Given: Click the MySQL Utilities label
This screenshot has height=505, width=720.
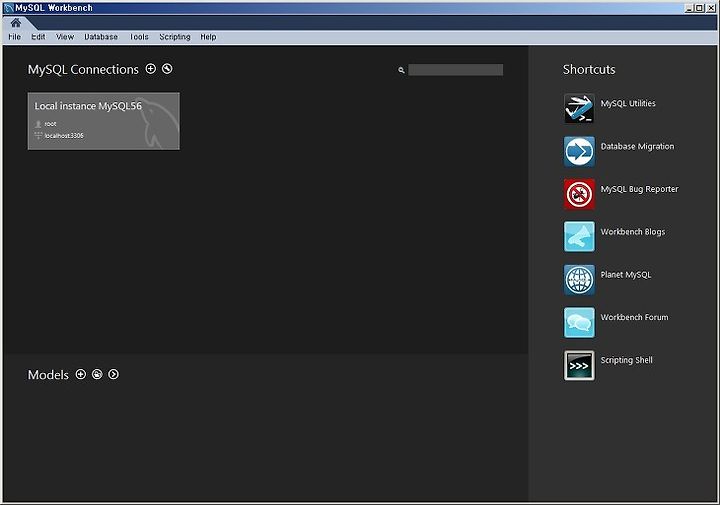Looking at the screenshot, I should tap(628, 104).
